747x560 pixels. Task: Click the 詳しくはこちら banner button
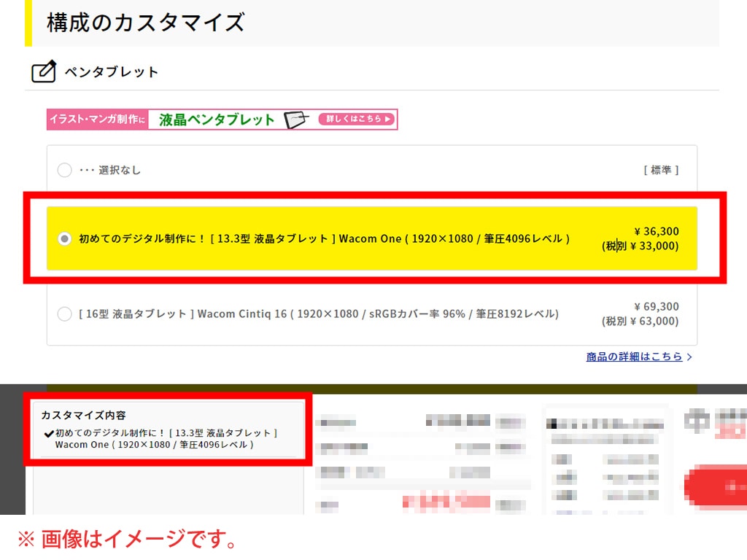(x=357, y=119)
